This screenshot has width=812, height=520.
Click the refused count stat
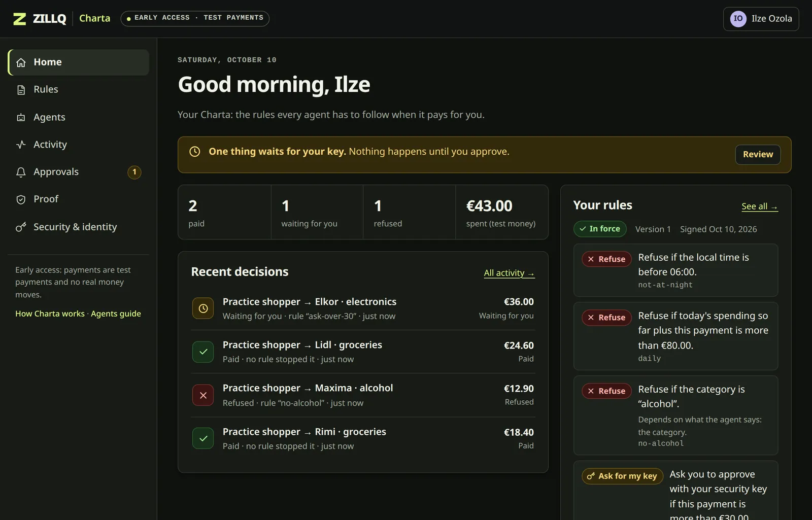coord(410,212)
